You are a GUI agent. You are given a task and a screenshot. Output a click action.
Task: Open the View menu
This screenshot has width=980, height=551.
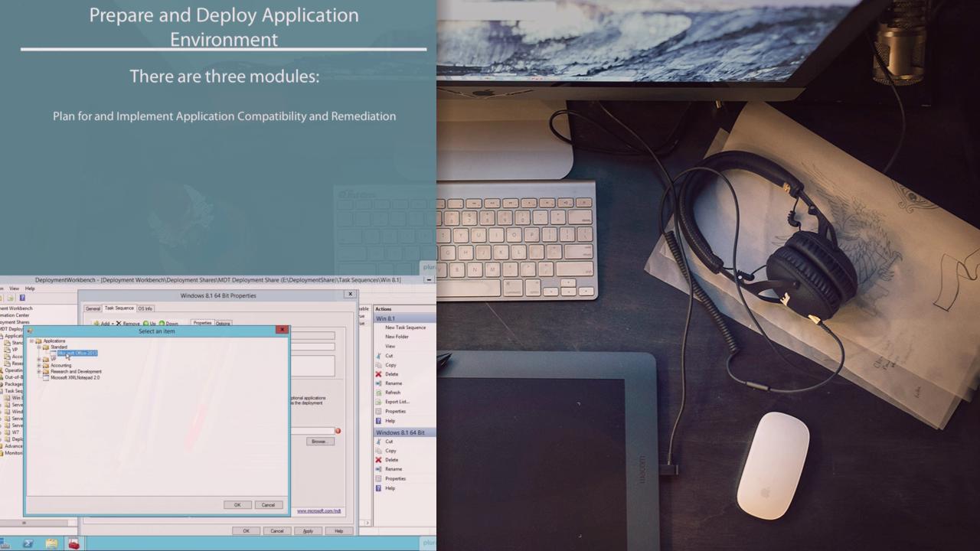click(14, 289)
